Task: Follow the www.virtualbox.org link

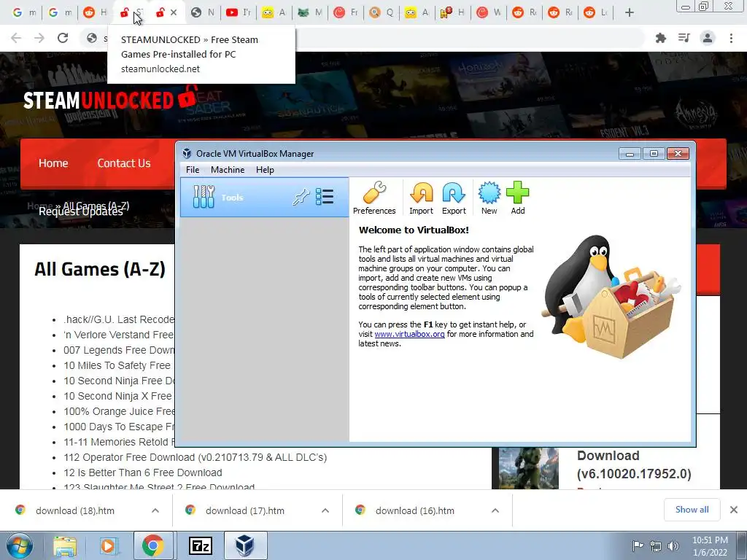Action: 410,334
